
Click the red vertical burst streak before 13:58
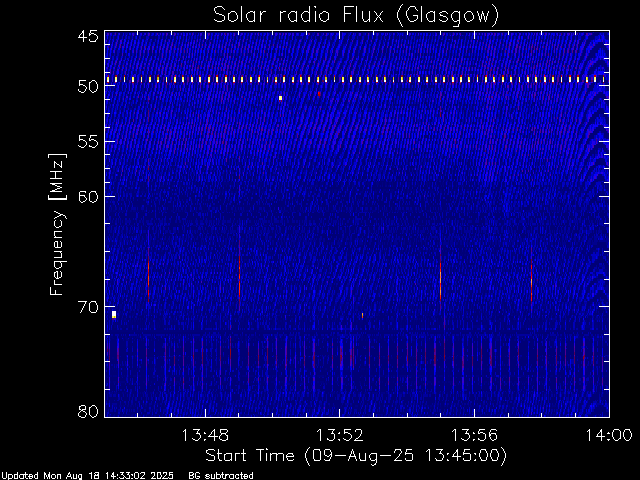pos(531,278)
